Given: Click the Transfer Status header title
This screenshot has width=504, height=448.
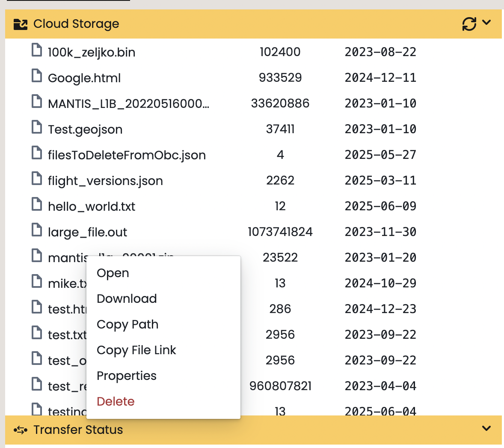Looking at the screenshot, I should point(78,430).
